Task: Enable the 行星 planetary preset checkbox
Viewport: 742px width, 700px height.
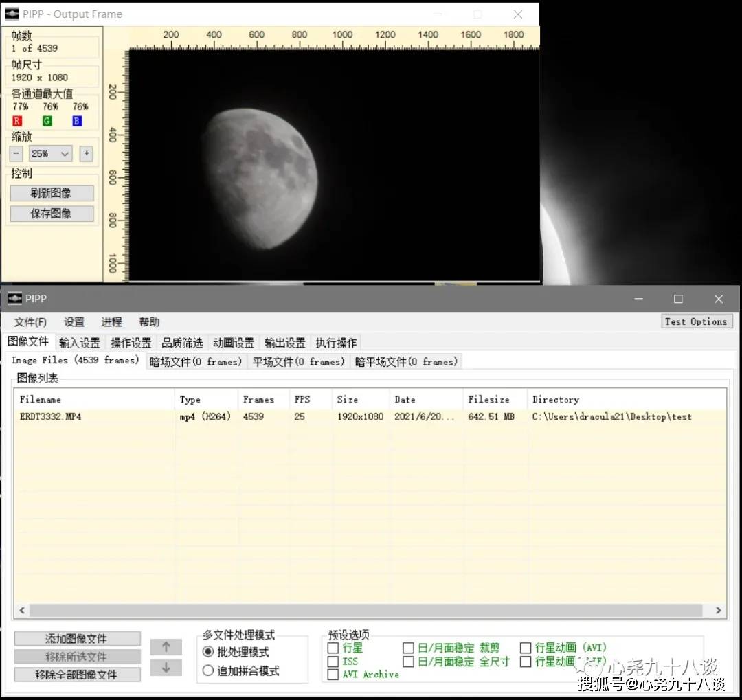Action: click(x=333, y=648)
